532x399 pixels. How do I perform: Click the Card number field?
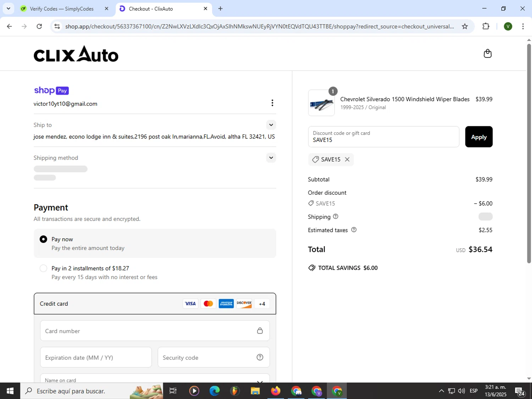[155, 331]
